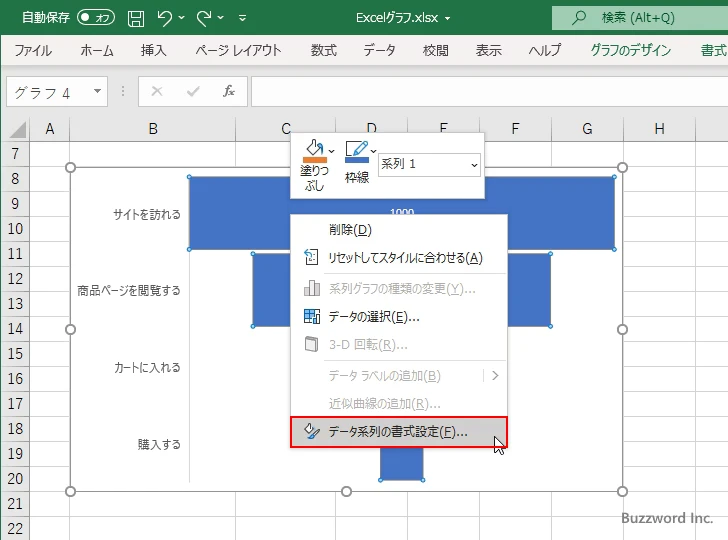The image size is (728, 540).
Task: Click the Select All corner triangle
Action: 18,130
